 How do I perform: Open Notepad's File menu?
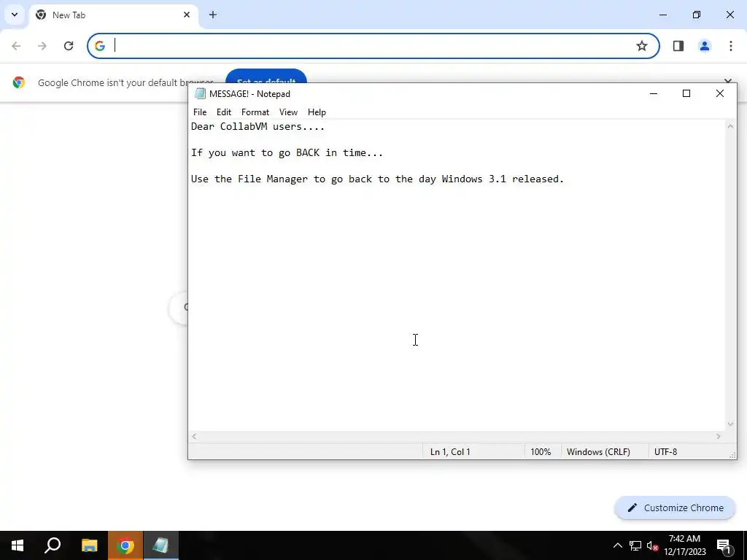[x=200, y=112]
